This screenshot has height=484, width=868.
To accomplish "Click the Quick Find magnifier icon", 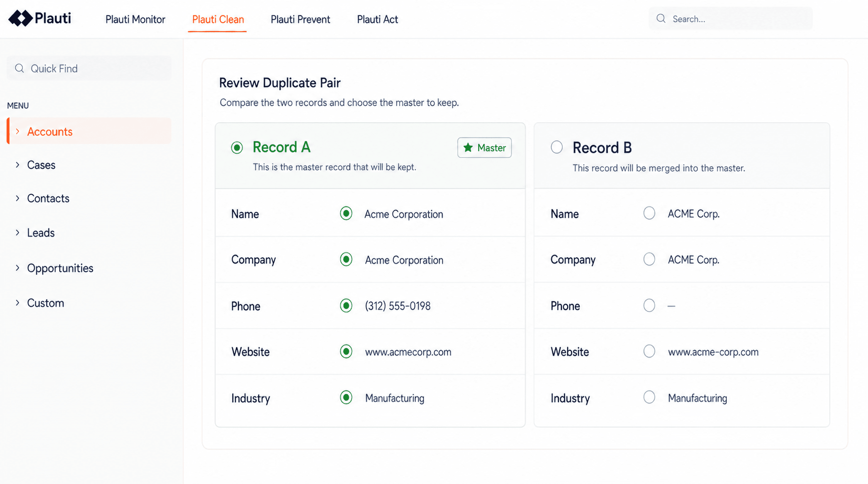I will pyautogui.click(x=19, y=68).
